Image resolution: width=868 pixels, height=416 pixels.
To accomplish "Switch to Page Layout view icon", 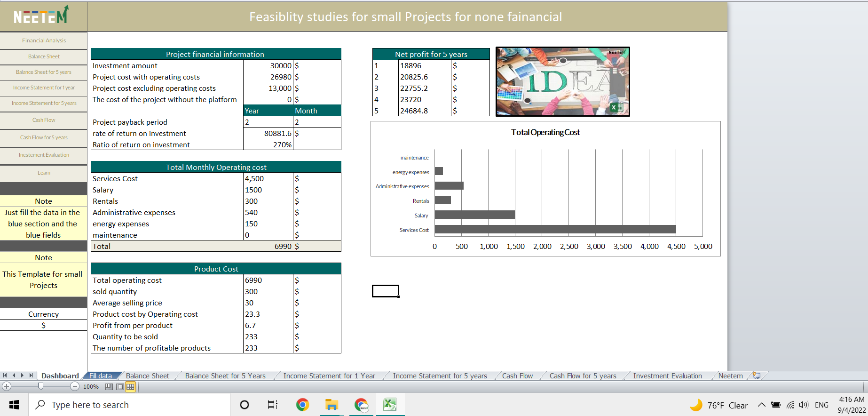I will point(120,387).
